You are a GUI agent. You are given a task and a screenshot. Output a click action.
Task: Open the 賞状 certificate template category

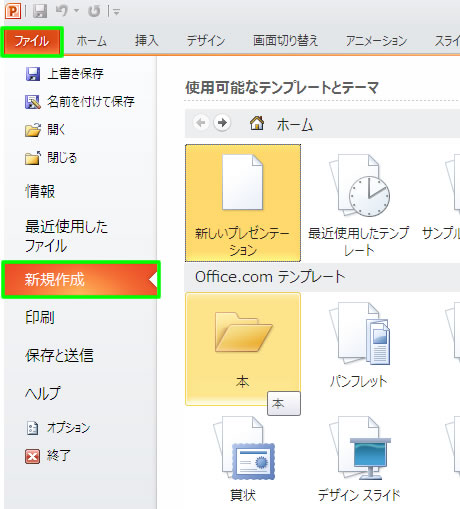click(x=243, y=459)
